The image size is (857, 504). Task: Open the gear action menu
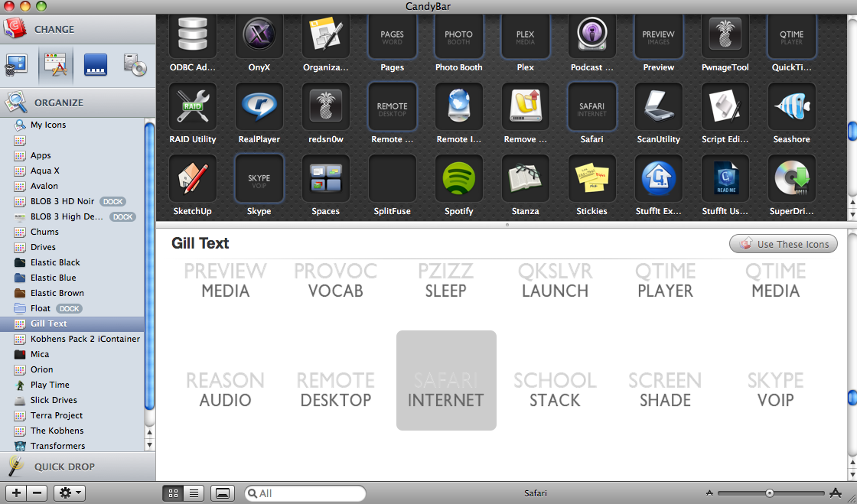tap(69, 493)
